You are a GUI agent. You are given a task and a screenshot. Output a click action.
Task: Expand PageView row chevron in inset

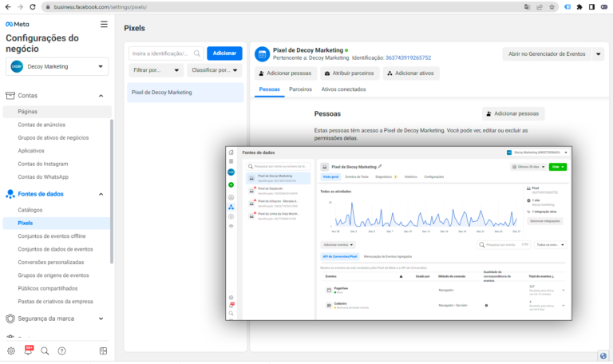564,290
